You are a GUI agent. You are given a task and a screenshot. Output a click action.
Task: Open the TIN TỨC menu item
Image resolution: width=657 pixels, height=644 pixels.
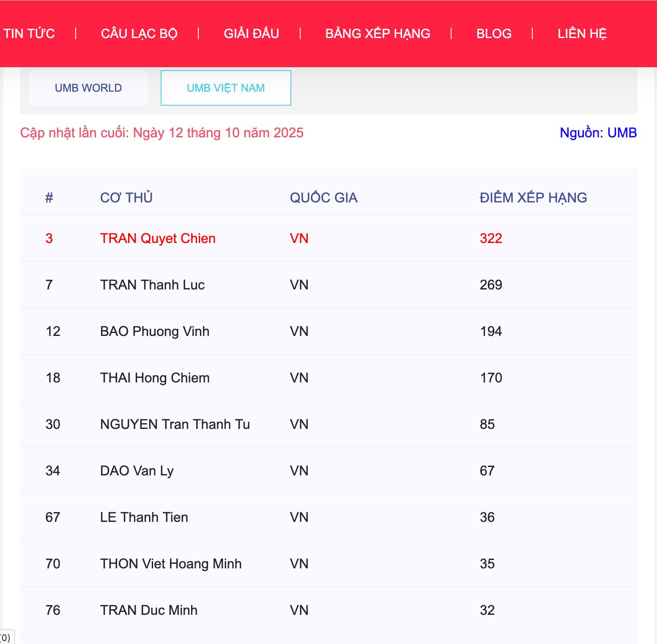tap(29, 33)
